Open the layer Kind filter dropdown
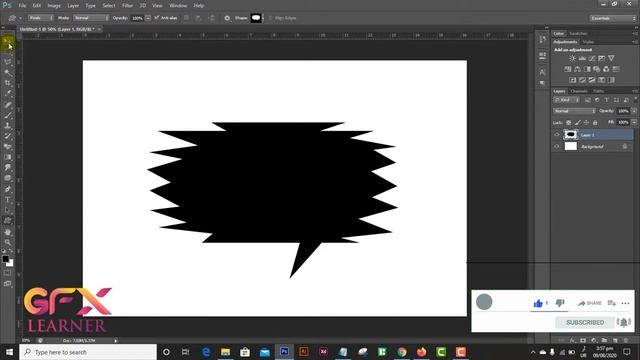640x360 pixels. coord(567,100)
